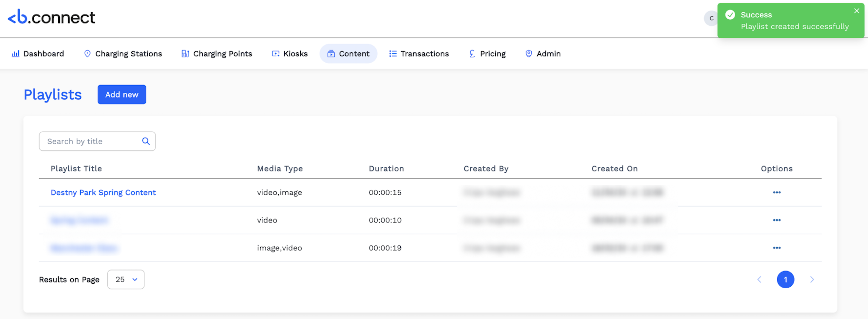Open the Dashboard tab
The width and height of the screenshot is (868, 319).
[38, 54]
